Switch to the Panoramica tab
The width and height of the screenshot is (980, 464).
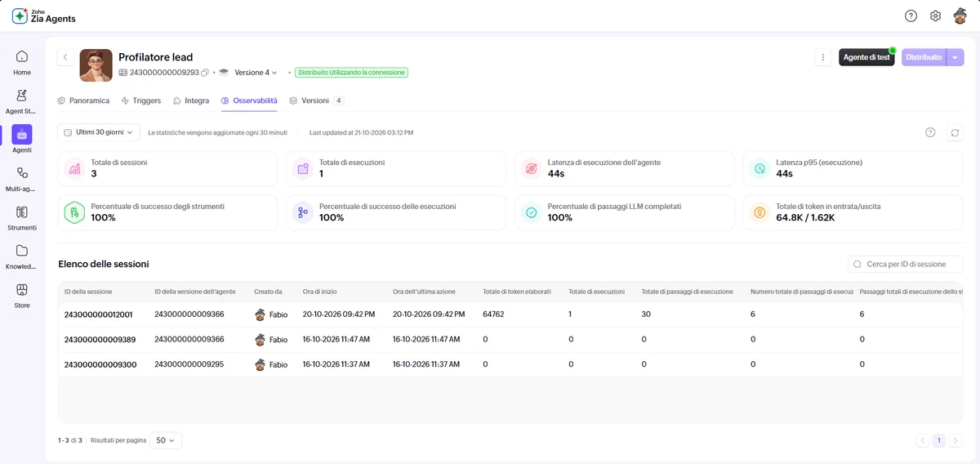[x=83, y=100]
